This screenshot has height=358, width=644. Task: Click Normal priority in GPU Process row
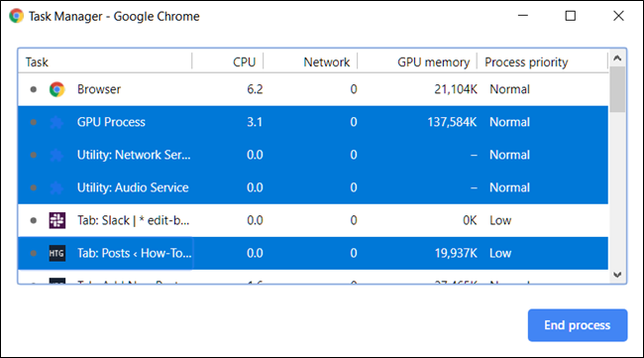pyautogui.click(x=509, y=122)
